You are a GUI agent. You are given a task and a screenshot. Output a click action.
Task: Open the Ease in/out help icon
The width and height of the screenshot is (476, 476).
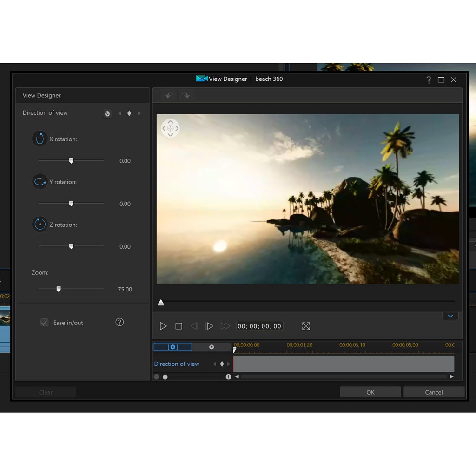(x=119, y=322)
